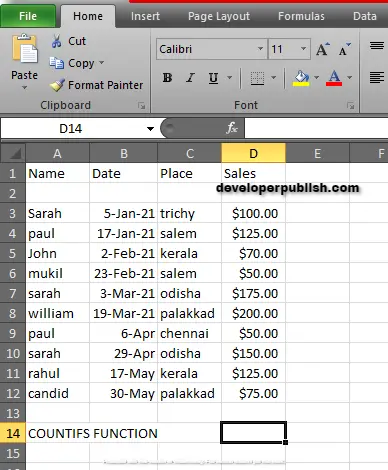Apply yellow fill color bucket
Viewport: 388px width, 470px height.
(301, 78)
